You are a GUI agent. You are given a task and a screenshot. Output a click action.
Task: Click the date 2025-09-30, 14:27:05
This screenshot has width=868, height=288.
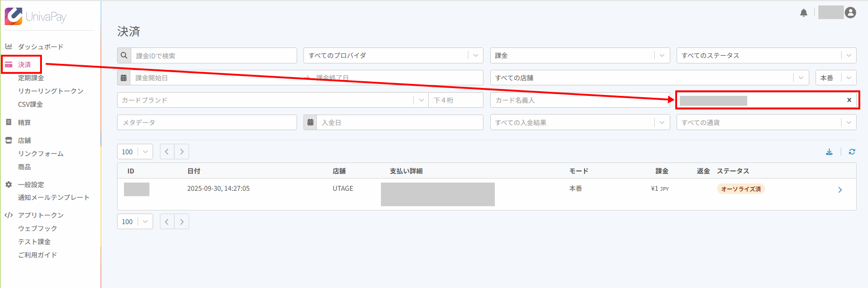(x=218, y=189)
